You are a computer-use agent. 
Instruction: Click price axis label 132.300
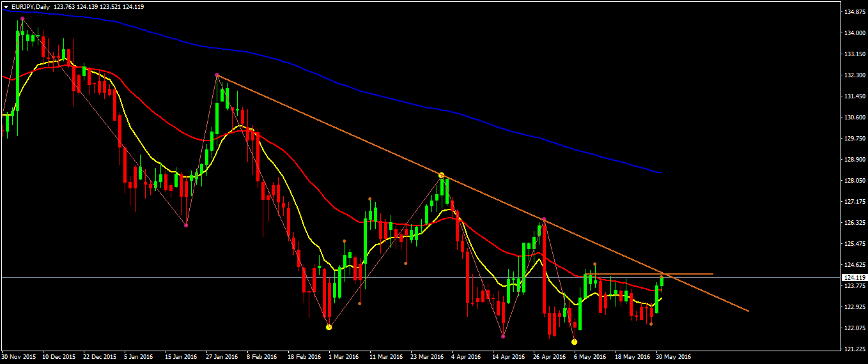tap(855, 75)
